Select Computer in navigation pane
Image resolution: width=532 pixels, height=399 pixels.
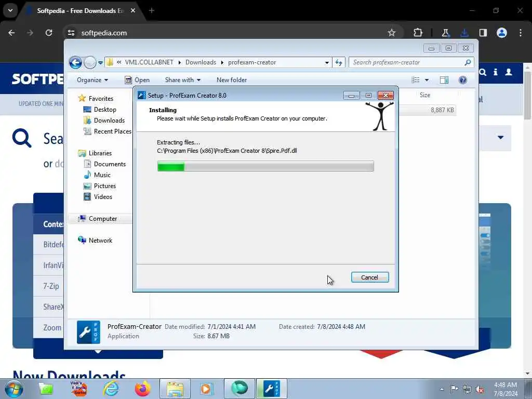(x=103, y=219)
